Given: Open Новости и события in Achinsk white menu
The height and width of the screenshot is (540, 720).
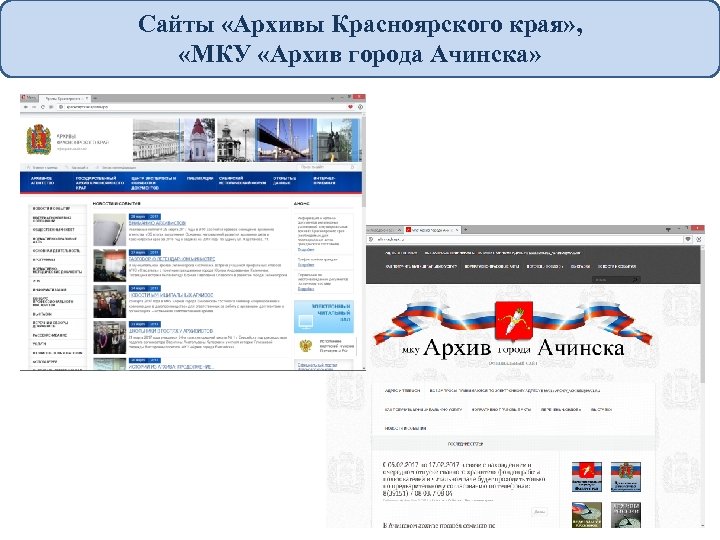Looking at the screenshot, I should click(405, 428).
